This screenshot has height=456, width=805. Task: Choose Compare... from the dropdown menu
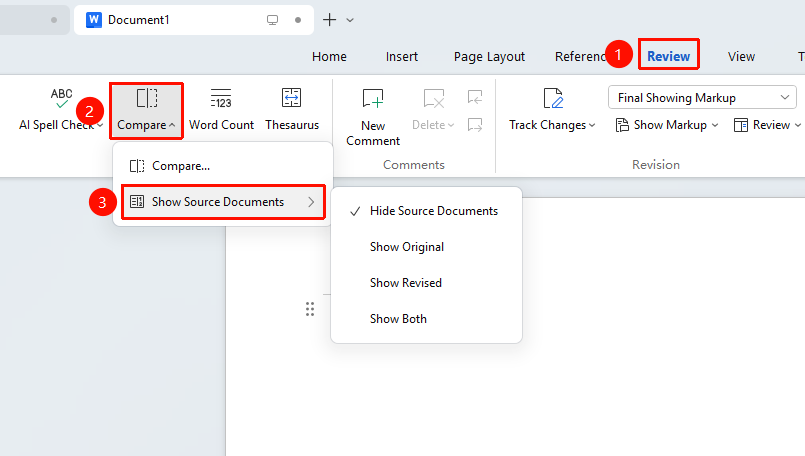[223, 166]
